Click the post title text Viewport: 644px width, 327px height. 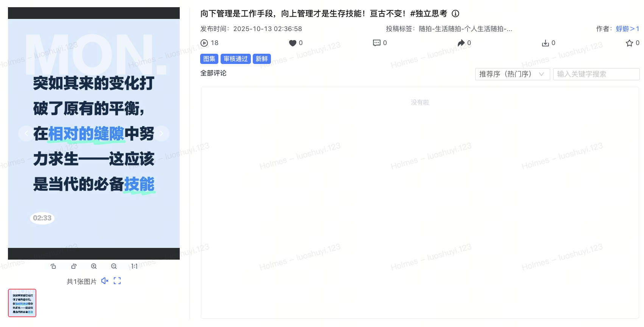(324, 14)
